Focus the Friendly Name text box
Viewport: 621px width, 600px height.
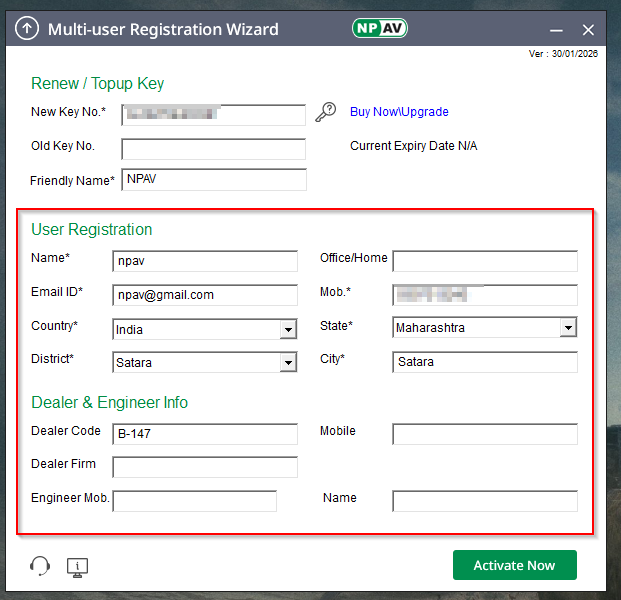(213, 180)
